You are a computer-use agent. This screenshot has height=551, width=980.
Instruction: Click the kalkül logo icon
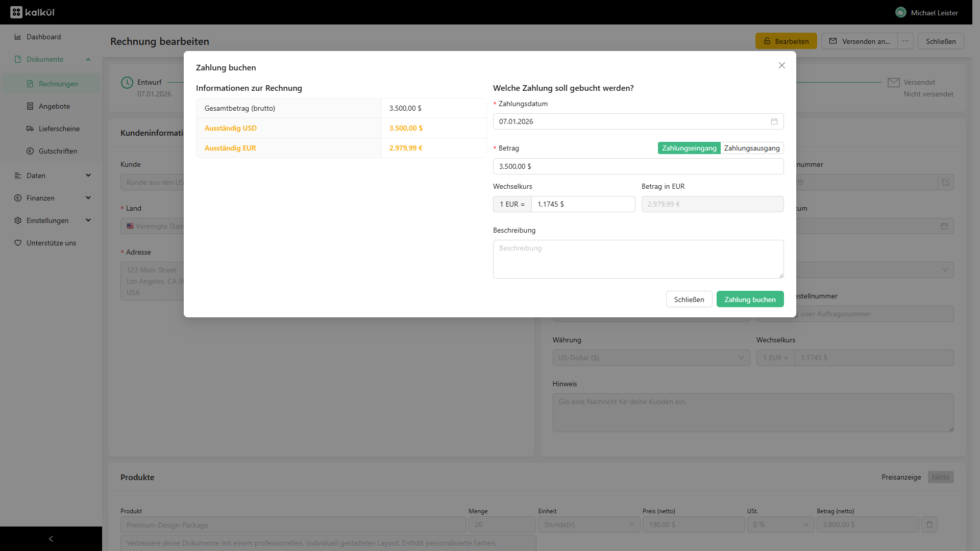click(16, 12)
